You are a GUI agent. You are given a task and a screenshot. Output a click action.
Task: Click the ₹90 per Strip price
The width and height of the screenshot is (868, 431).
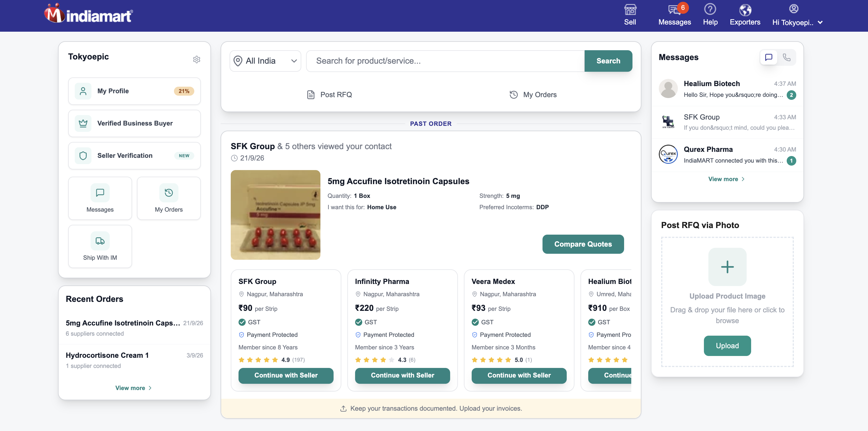pos(258,308)
